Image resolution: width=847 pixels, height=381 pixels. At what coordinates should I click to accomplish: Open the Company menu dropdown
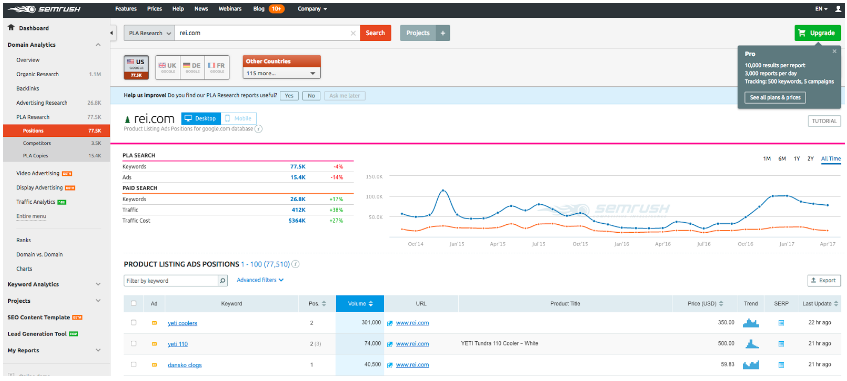coord(312,9)
